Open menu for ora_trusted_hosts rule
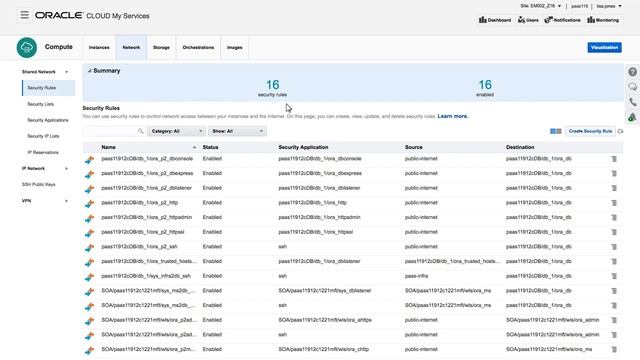This screenshot has width=640, height=360. (614, 262)
